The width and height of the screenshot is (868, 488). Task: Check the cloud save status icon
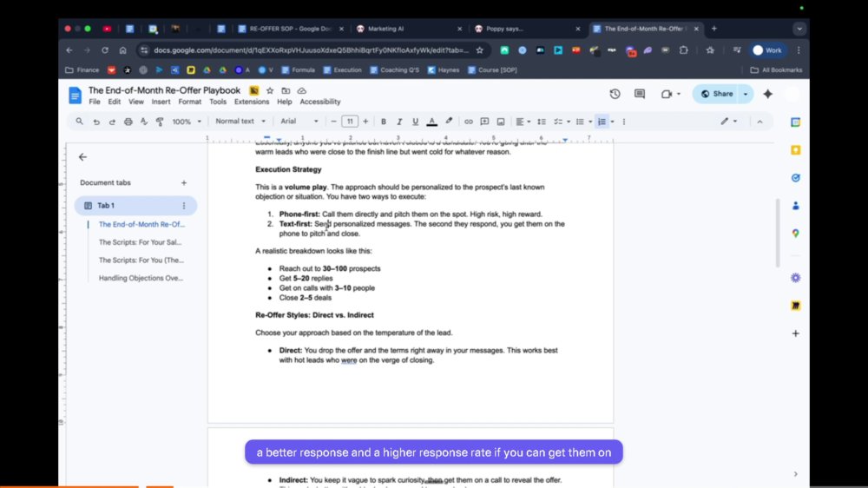pos(302,90)
